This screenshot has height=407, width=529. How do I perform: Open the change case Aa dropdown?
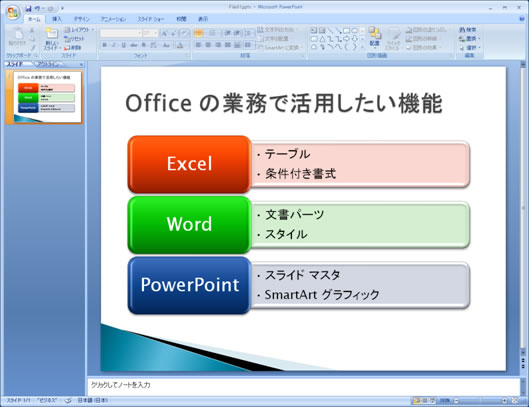click(166, 45)
